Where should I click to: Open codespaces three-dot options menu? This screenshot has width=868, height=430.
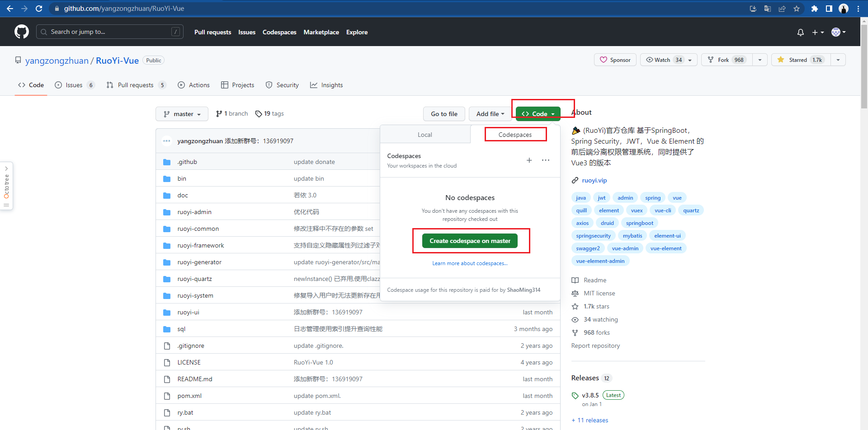coord(546,160)
